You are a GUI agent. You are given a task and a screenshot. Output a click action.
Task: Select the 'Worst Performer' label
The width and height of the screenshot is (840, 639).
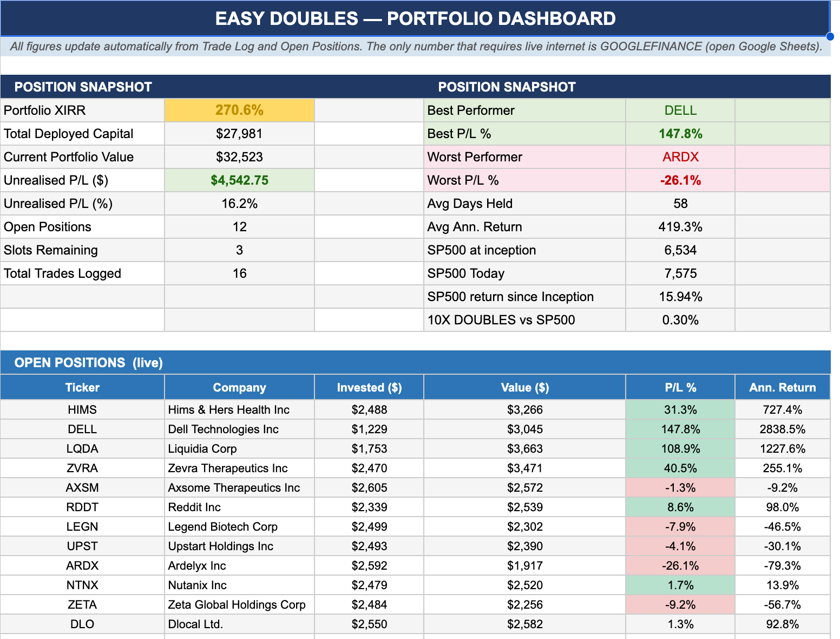tap(524, 157)
